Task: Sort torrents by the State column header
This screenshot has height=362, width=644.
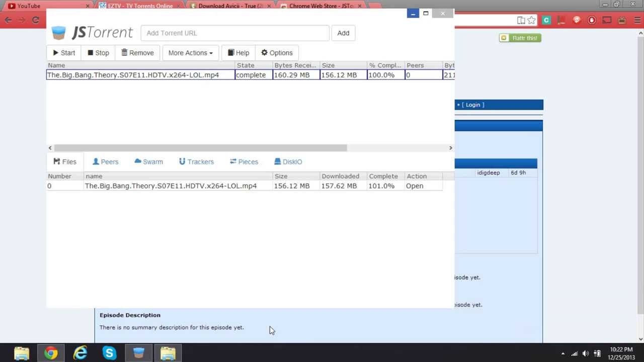Action: [254, 65]
